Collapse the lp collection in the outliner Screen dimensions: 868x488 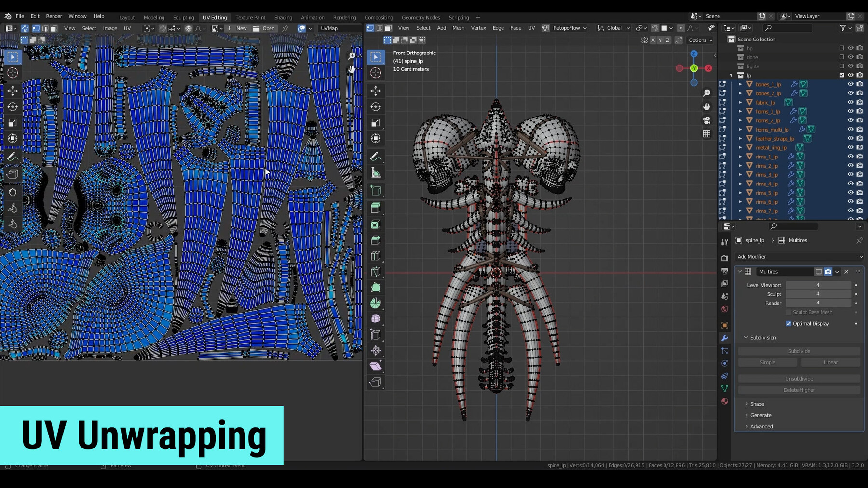pyautogui.click(x=731, y=75)
